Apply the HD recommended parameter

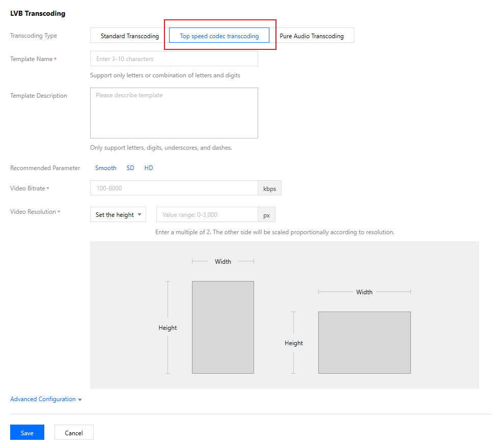(149, 168)
